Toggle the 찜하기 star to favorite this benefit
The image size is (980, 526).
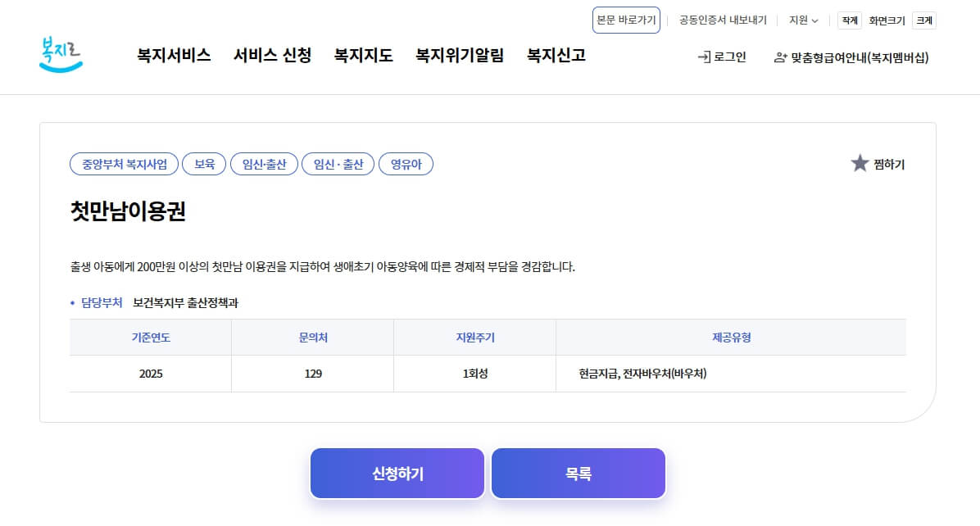click(x=860, y=162)
